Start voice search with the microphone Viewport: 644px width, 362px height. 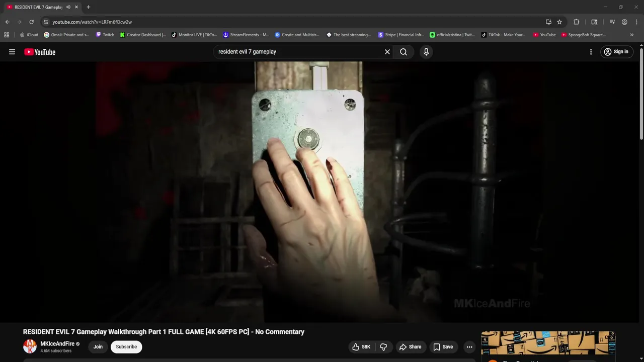(426, 52)
